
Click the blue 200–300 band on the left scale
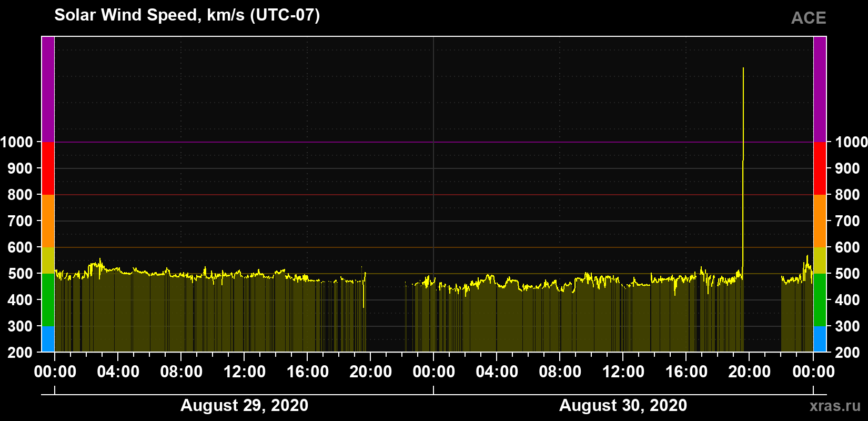pyautogui.click(x=48, y=339)
